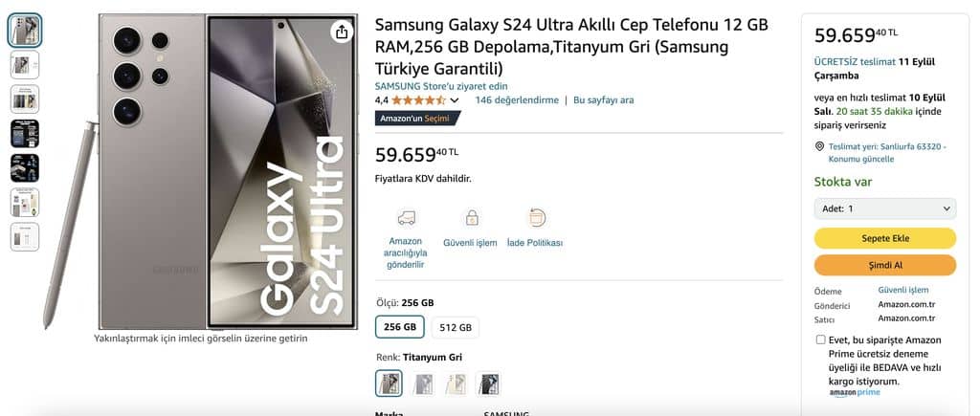The image size is (980, 416).
Task: Click the Şimdi Al button
Action: click(x=885, y=266)
